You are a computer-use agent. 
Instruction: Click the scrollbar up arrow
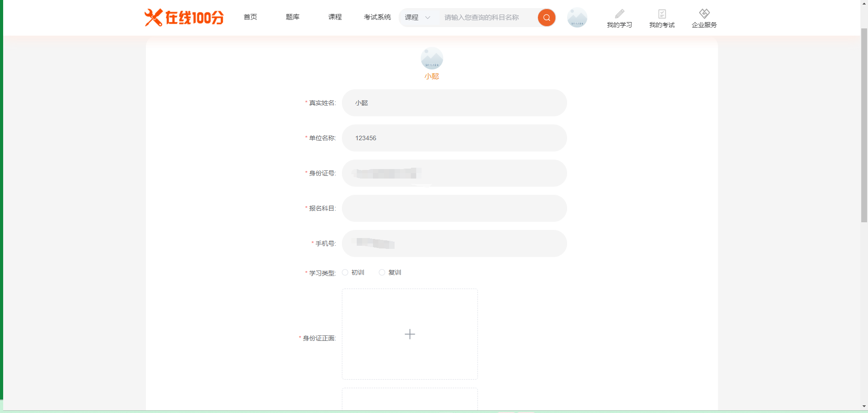[864, 3]
